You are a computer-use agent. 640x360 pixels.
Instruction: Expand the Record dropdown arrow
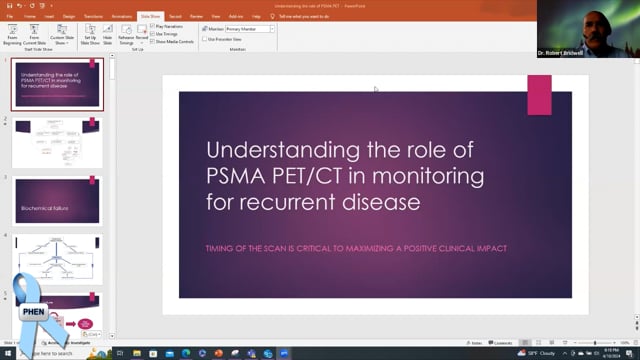(x=142, y=43)
